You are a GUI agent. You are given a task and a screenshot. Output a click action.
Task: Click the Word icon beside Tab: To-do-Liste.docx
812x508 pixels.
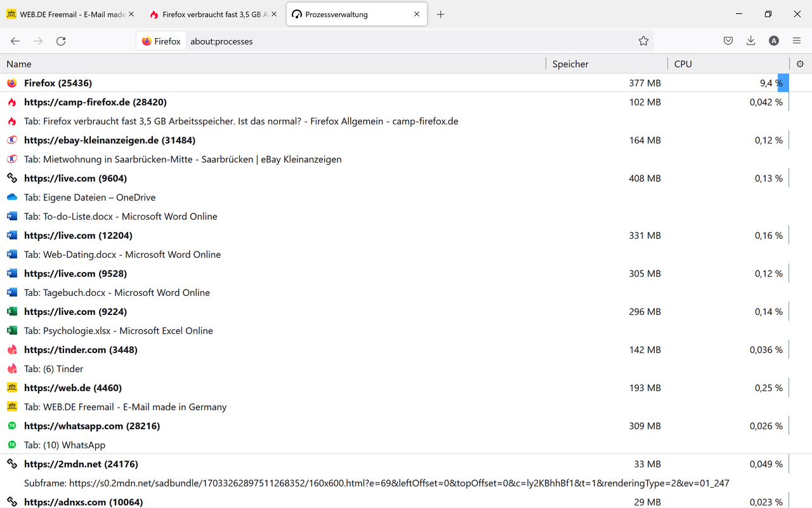coord(11,217)
